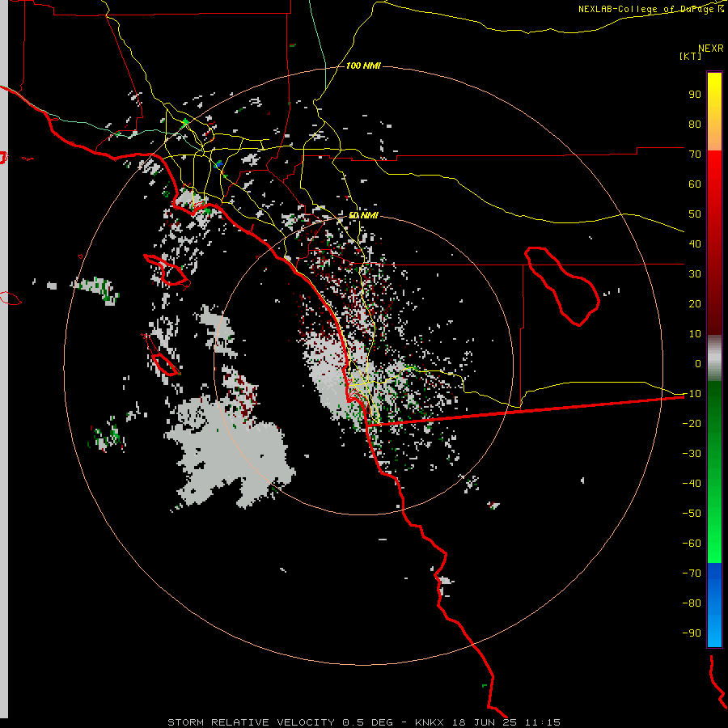Click the -90 scale label
The height and width of the screenshot is (728, 728).
click(x=692, y=633)
